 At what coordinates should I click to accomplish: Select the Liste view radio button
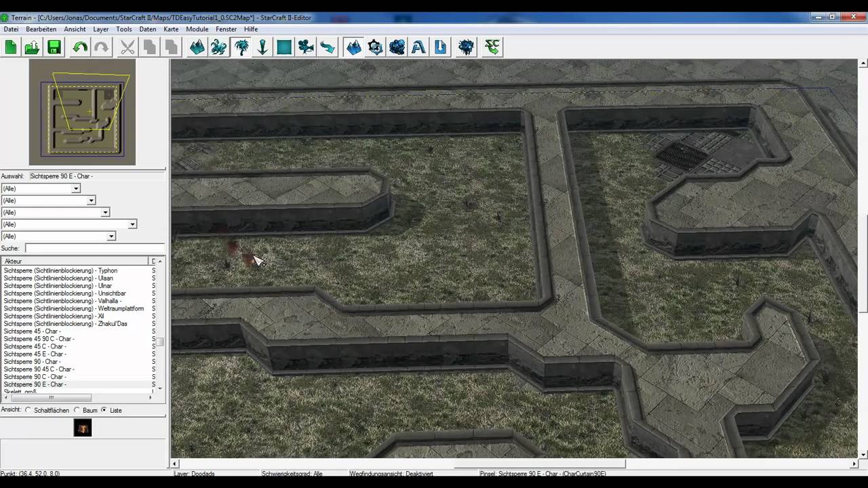[104, 410]
